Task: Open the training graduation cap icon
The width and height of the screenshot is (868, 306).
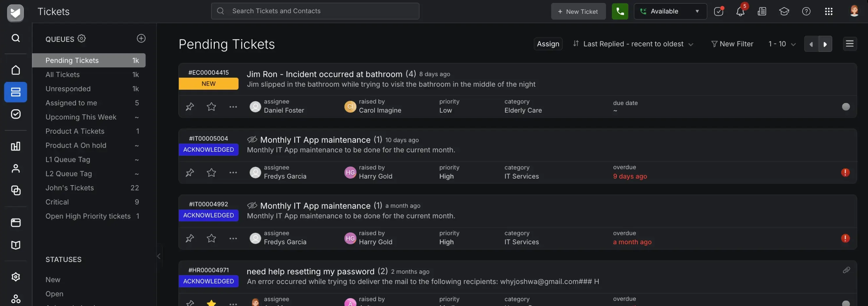Action: pyautogui.click(x=784, y=11)
